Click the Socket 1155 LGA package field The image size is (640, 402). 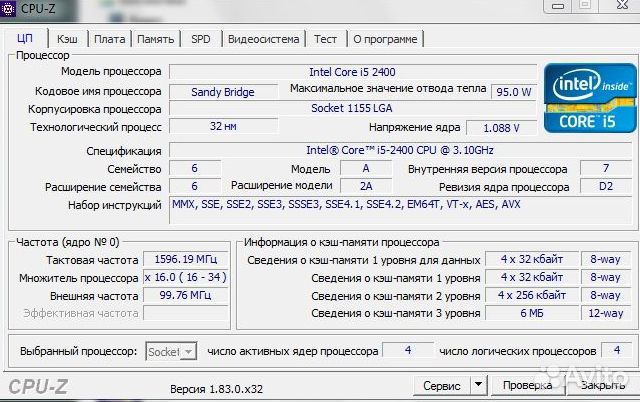coord(353,109)
